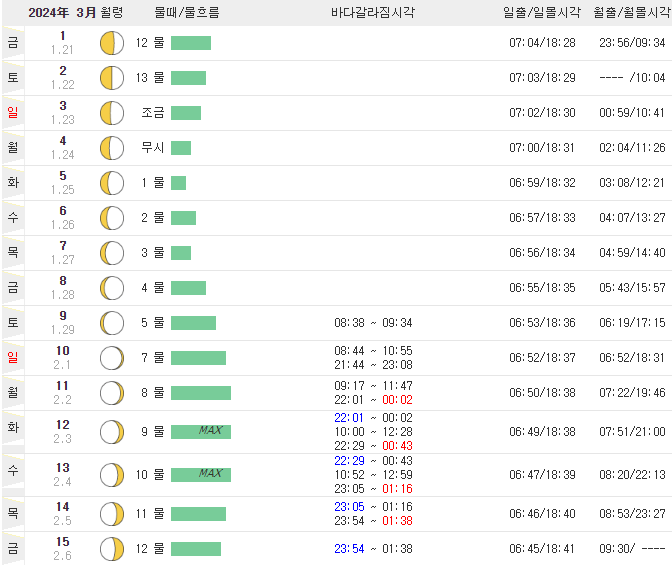Click moonrise/moonset 04:59/14:40
Image resolution: width=672 pixels, height=565 pixels.
point(632,253)
